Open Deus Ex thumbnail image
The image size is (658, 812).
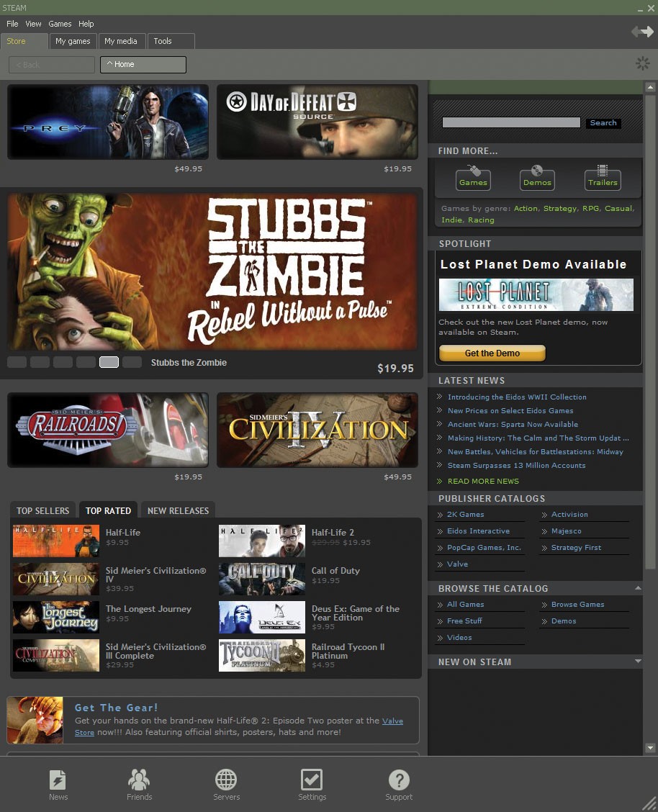[x=262, y=618]
